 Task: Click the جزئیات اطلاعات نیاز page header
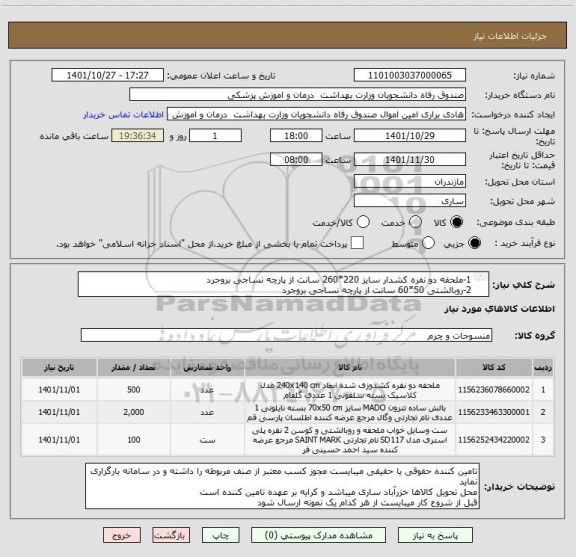pos(510,36)
